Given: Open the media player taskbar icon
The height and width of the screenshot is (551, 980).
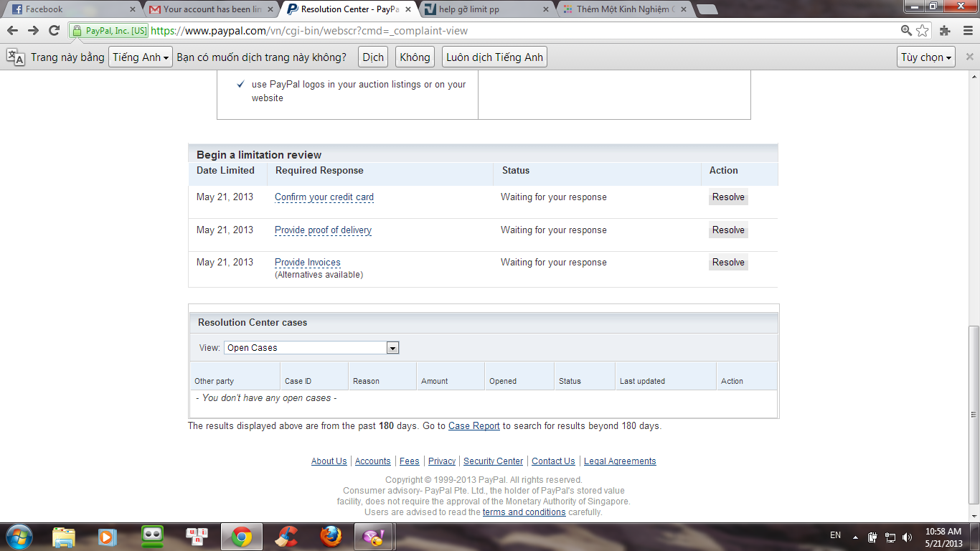Looking at the screenshot, I should point(107,536).
